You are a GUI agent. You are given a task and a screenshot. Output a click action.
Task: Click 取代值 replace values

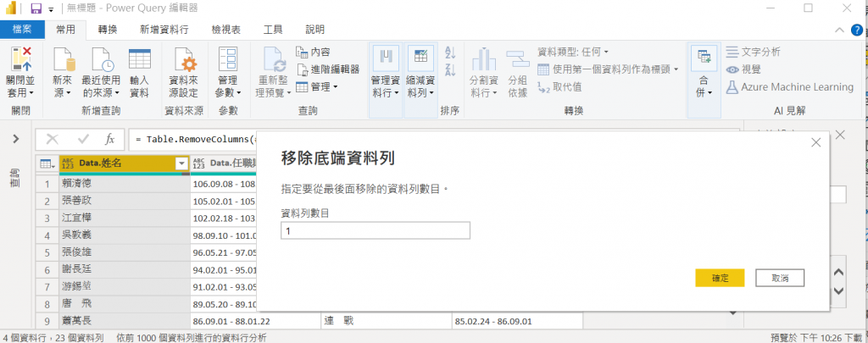(559, 87)
